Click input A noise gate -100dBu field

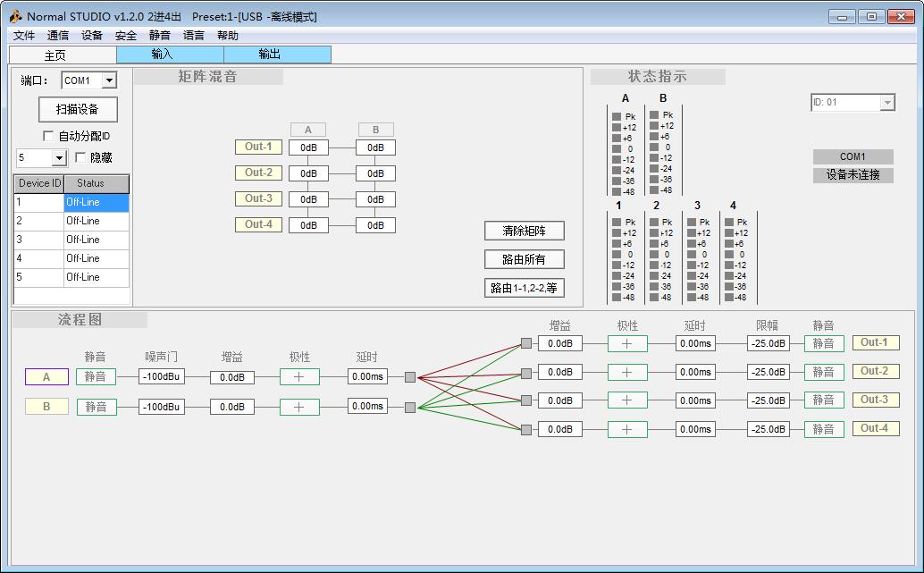[x=162, y=377]
